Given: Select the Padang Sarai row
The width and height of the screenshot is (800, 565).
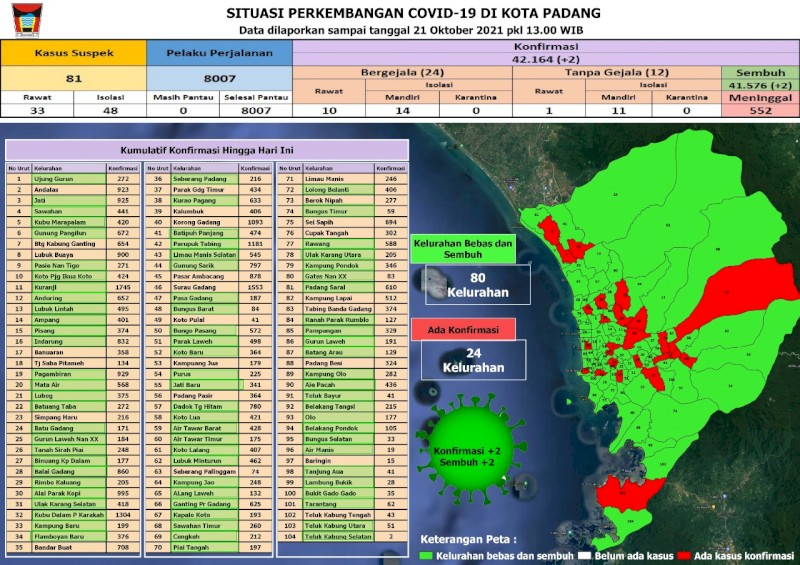Looking at the screenshot, I should (x=343, y=287).
